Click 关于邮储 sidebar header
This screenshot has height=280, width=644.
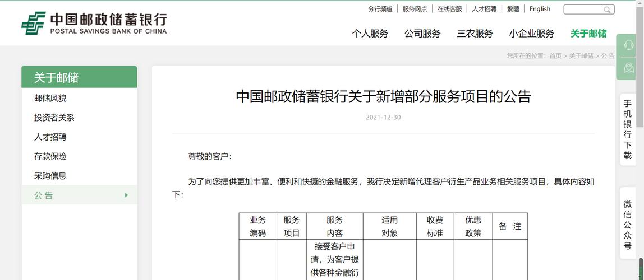pyautogui.click(x=79, y=77)
